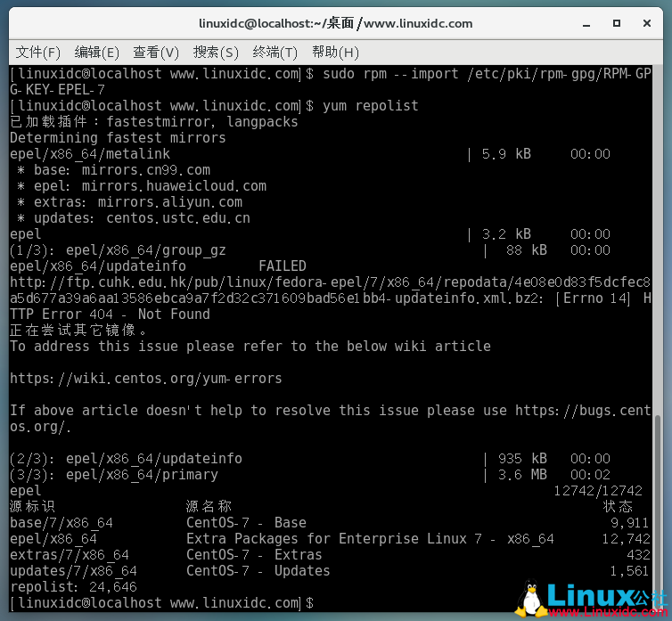Click 'base: mirrors.cn99.com' line

pyautogui.click(x=113, y=170)
